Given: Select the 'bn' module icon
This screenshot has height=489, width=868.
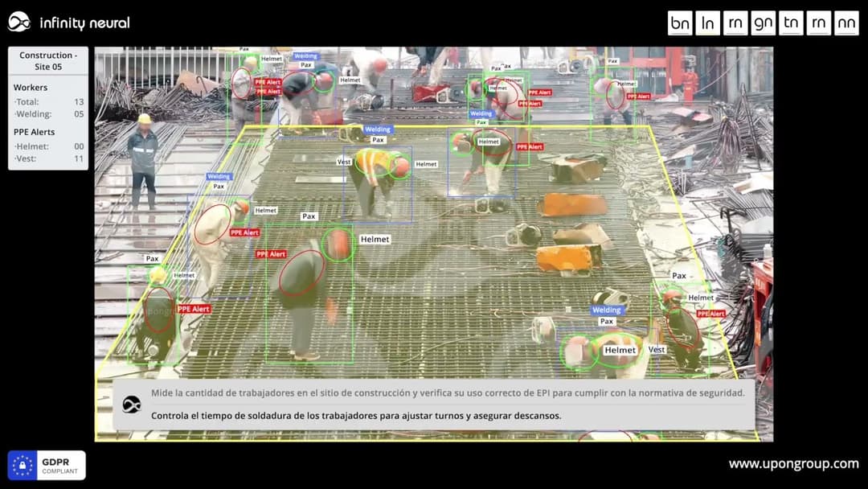Looking at the screenshot, I should (680, 23).
